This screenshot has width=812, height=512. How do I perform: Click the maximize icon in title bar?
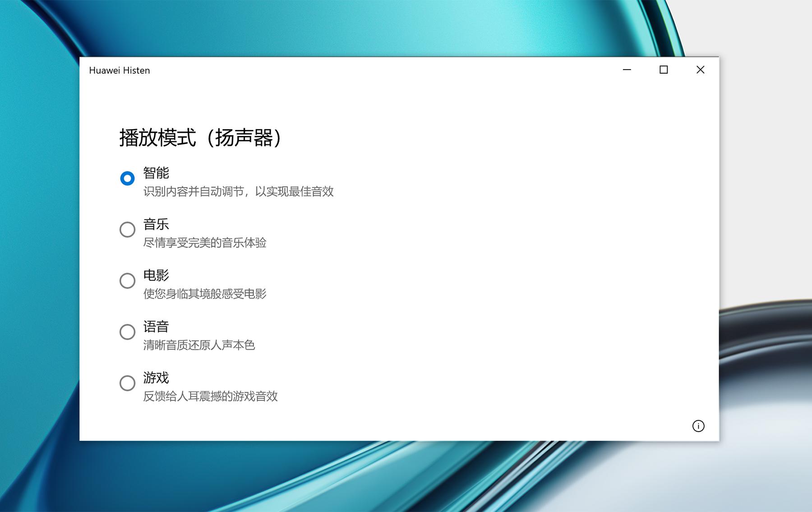[664, 70]
